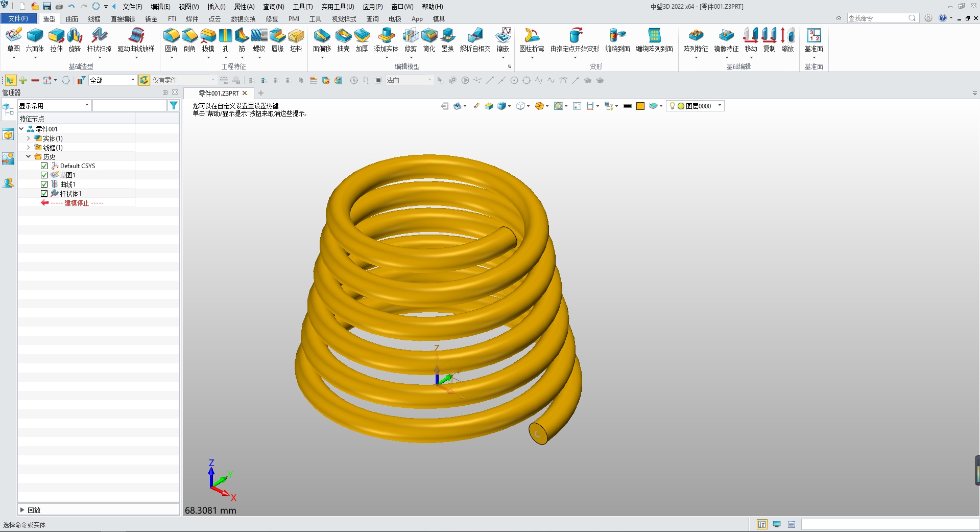
Task: Disable the 曲线1 feature checkbox
Action: point(44,184)
